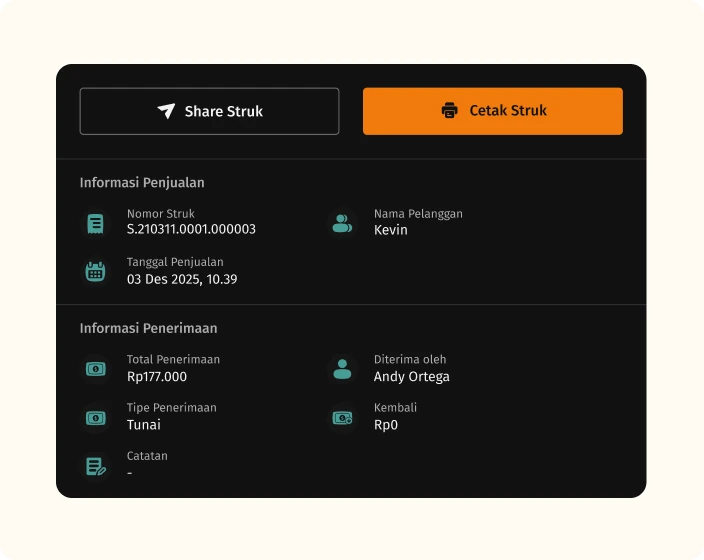Select the Informasi Penjualan section heading
Image resolution: width=704 pixels, height=560 pixels.
pyautogui.click(x=142, y=183)
